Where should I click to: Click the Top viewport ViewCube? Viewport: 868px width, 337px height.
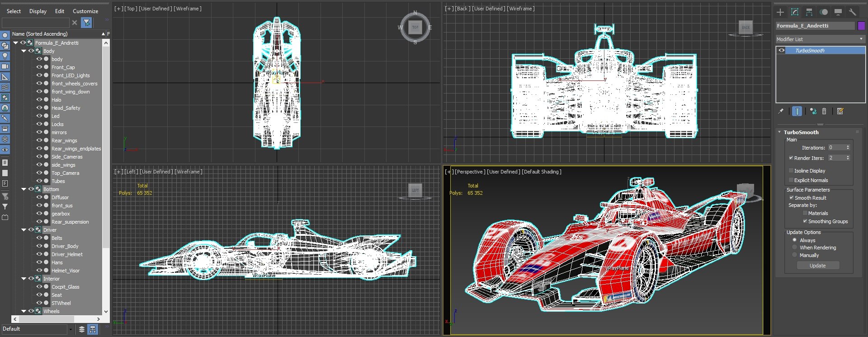415,28
